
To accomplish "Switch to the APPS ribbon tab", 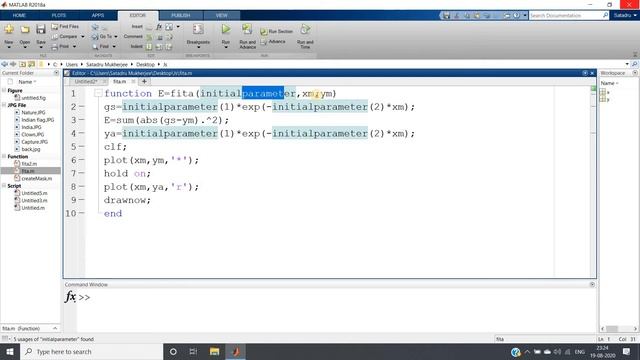I will click(x=98, y=16).
